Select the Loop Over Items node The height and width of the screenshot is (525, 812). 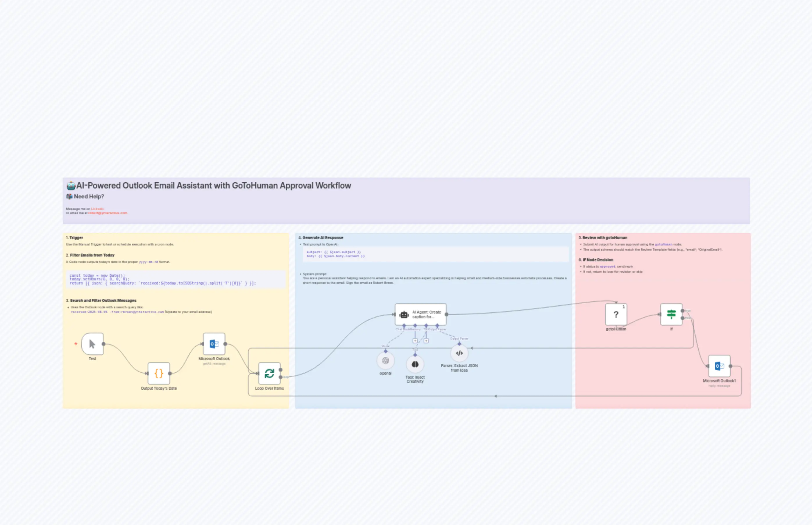coord(269,374)
